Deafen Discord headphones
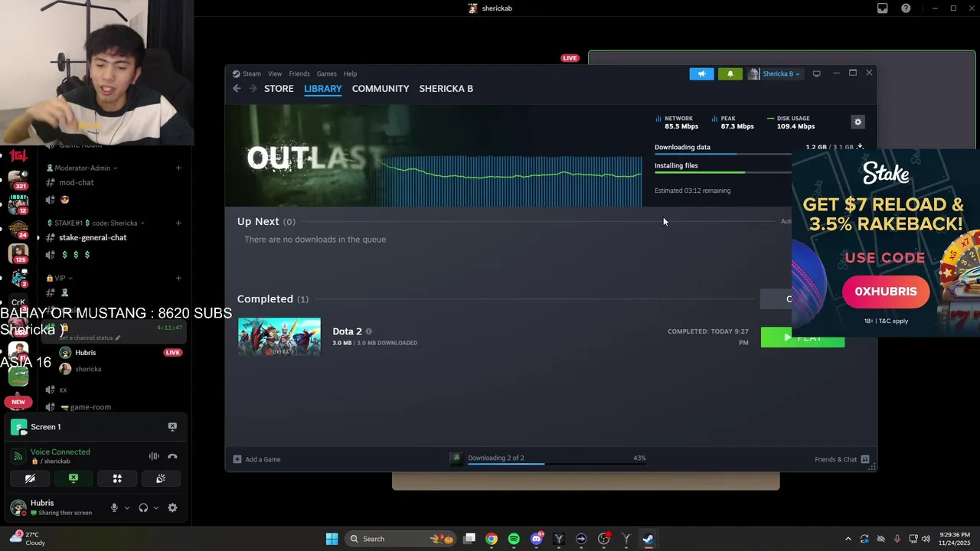Viewport: 980px width, 551px height. (143, 507)
